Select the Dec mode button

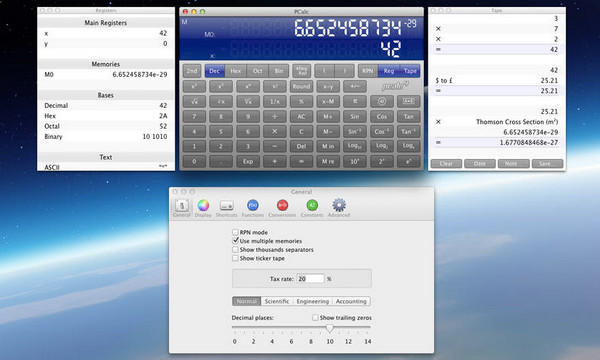(x=214, y=71)
